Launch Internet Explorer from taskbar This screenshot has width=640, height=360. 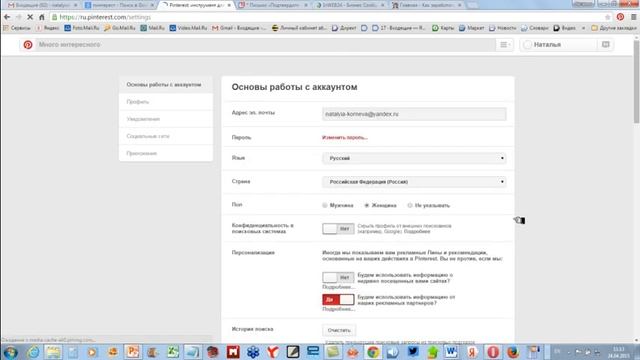click(33, 352)
